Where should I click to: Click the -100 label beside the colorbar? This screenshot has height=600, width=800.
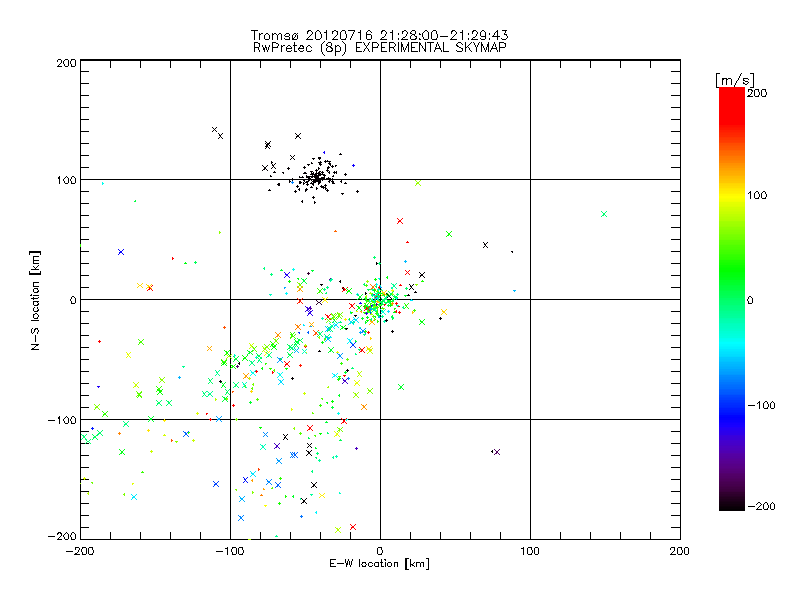pos(761,406)
